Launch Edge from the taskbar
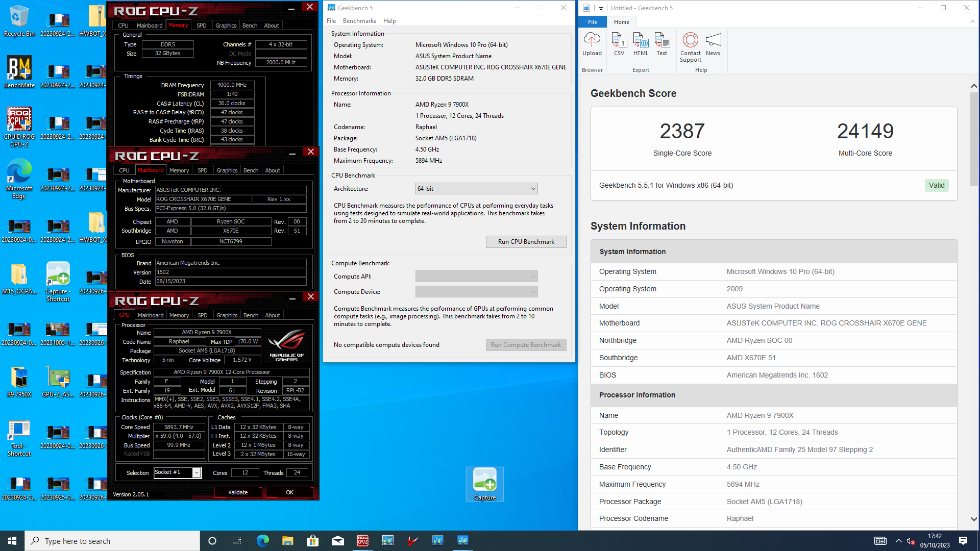Image resolution: width=980 pixels, height=551 pixels. (262, 541)
